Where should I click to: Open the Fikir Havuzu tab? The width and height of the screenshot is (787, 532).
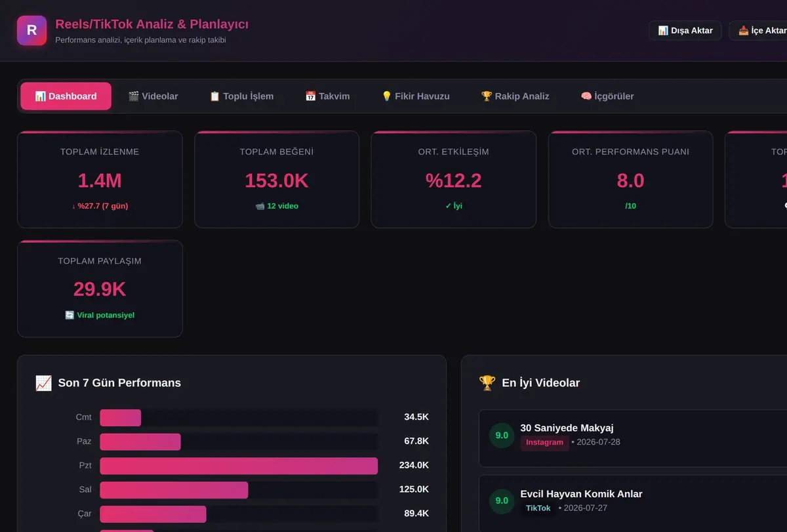[416, 96]
